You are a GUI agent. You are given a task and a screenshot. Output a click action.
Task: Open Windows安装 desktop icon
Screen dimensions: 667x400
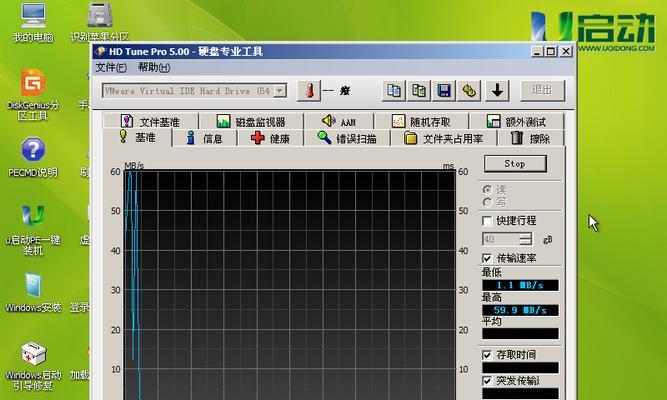coord(33,293)
